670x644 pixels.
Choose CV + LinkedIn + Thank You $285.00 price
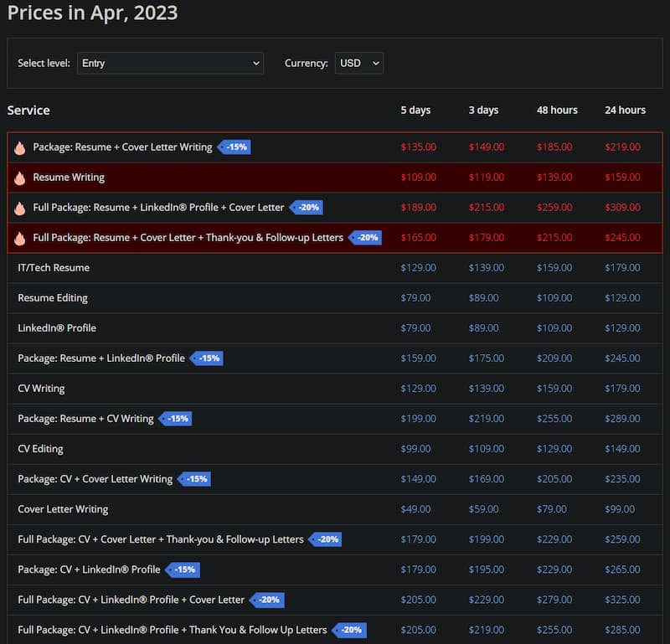coord(622,630)
